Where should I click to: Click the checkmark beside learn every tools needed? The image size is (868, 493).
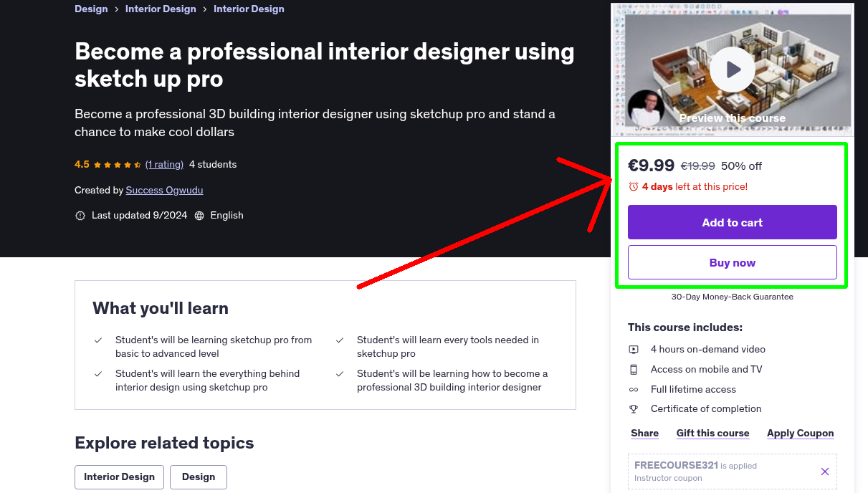340,340
